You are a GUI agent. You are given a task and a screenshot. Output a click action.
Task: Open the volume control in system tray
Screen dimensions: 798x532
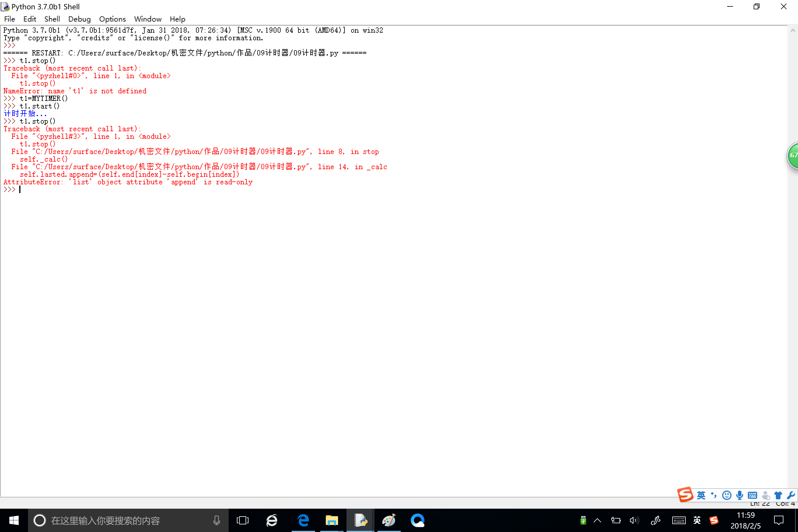point(634,520)
